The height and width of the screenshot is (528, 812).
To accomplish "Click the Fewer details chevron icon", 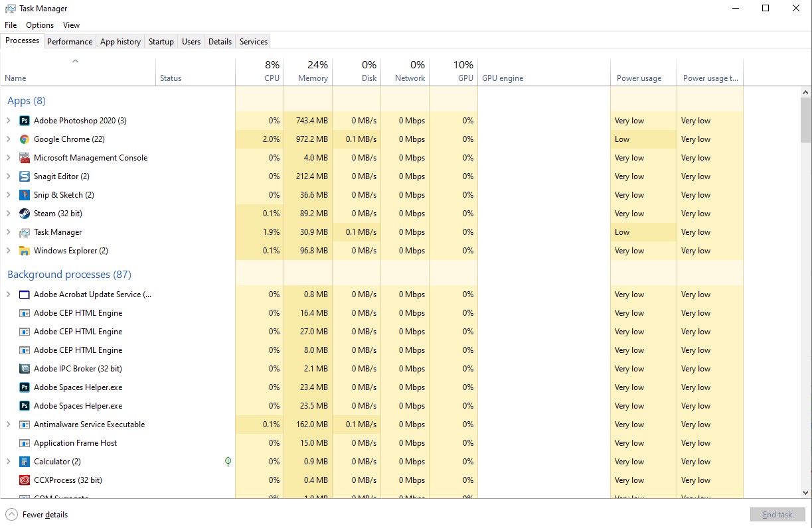I will click(x=11, y=514).
